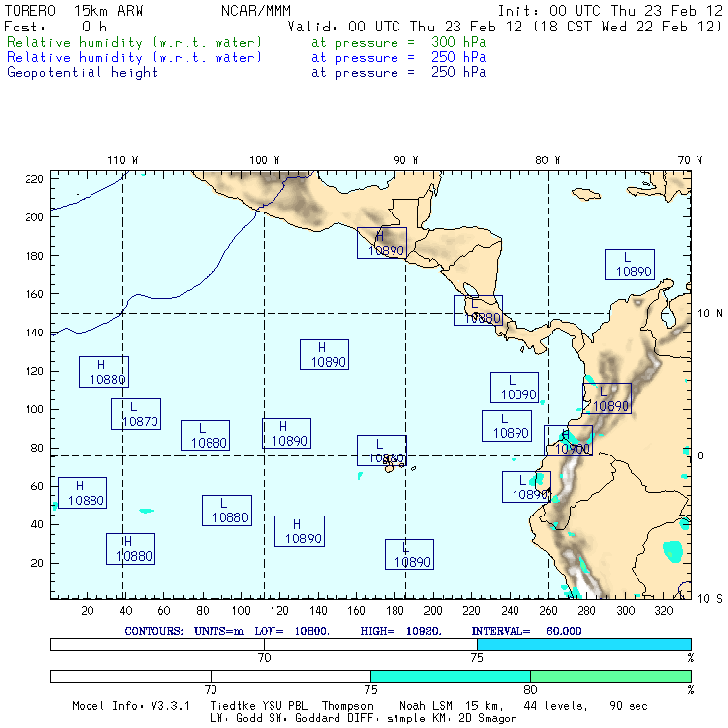Viewport: 728px width, 728px height.
Task: Click the 'Fcst: 0 h' forecast hour text
Action: pyautogui.click(x=56, y=27)
